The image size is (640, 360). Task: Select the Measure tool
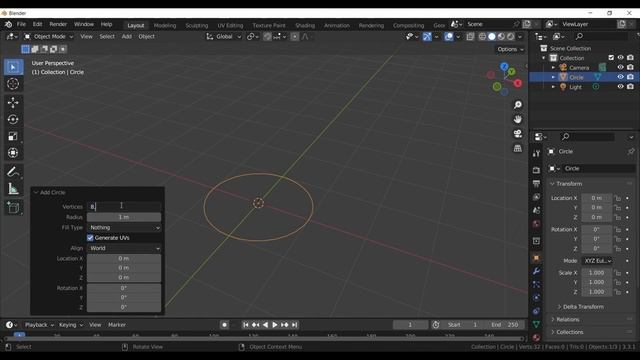pos(13,189)
